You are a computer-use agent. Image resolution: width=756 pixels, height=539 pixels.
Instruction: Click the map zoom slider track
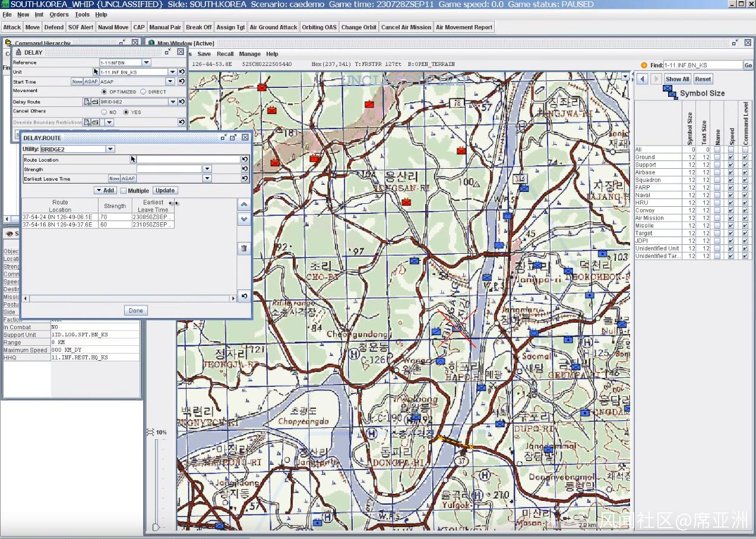point(156,481)
